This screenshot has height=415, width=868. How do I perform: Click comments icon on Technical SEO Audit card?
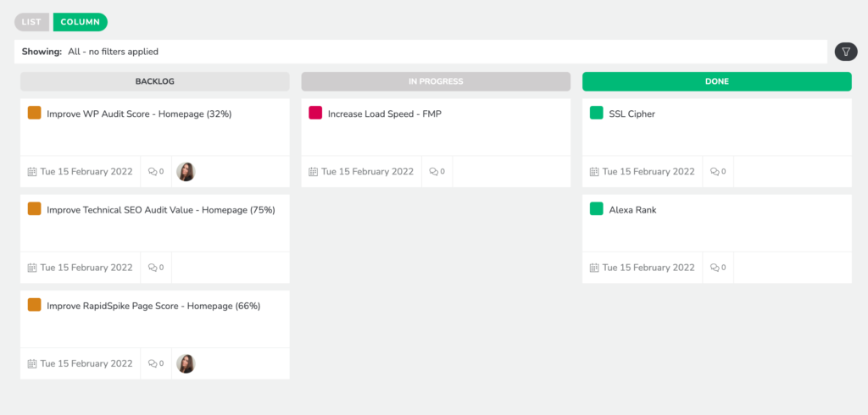pyautogui.click(x=153, y=268)
